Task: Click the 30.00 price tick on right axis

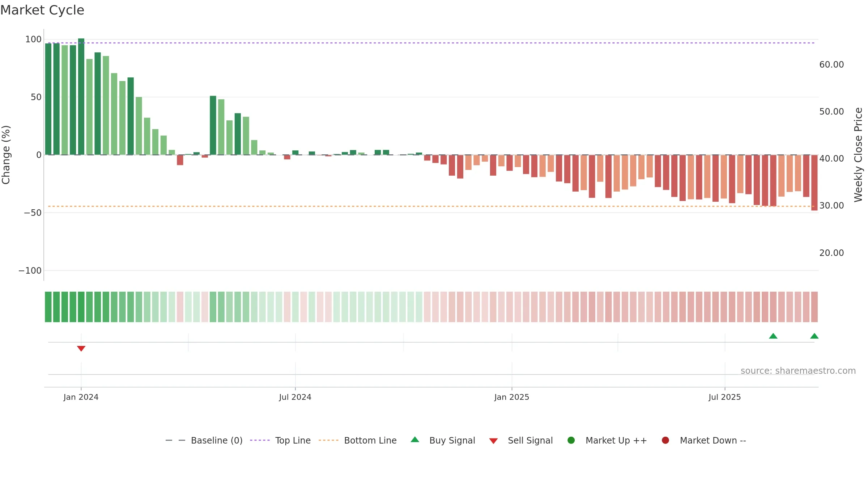Action: (831, 206)
